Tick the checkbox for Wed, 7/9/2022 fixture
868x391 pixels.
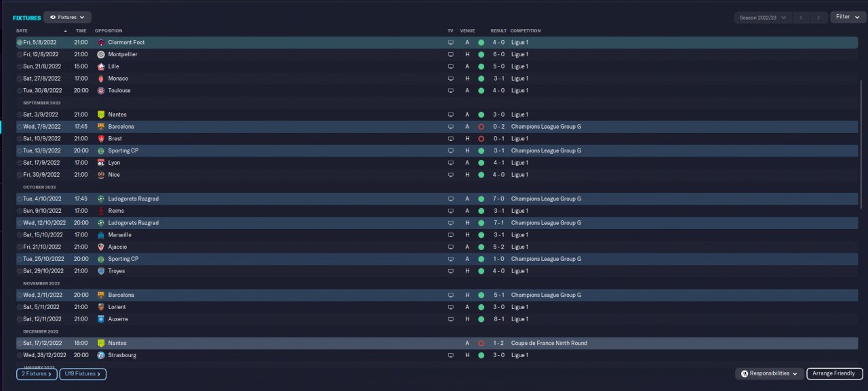[x=20, y=127]
